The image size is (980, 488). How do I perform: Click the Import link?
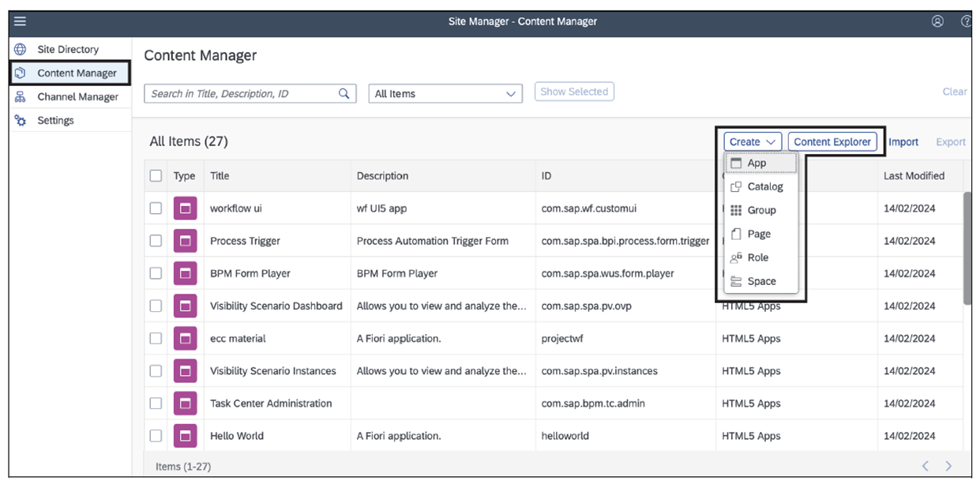903,141
